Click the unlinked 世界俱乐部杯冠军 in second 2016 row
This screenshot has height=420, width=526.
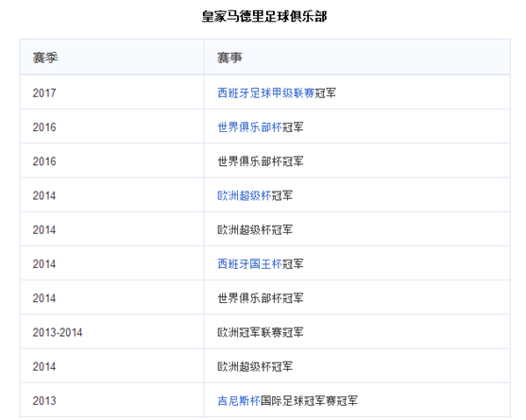[261, 161]
